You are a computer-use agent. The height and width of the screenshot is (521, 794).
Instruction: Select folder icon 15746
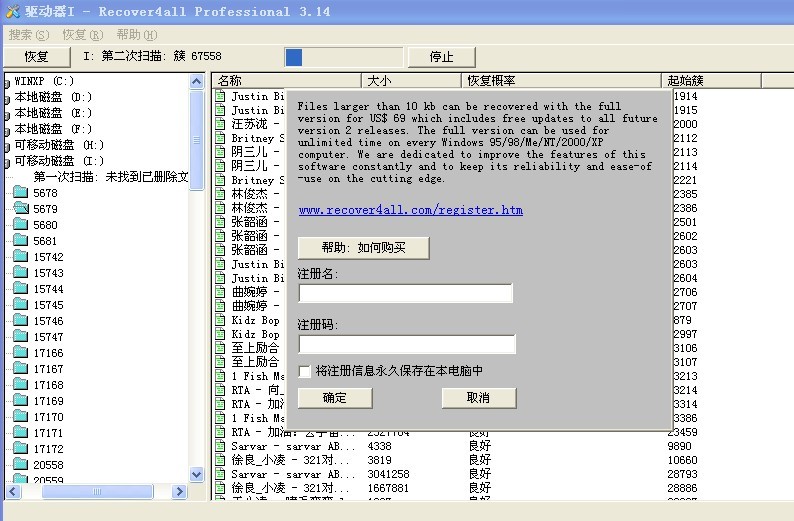tap(21, 320)
